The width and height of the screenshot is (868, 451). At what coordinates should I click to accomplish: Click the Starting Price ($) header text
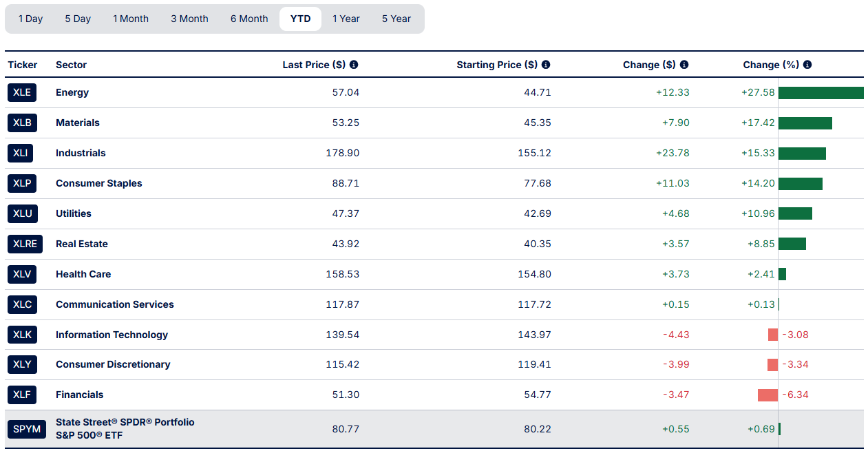(x=498, y=65)
